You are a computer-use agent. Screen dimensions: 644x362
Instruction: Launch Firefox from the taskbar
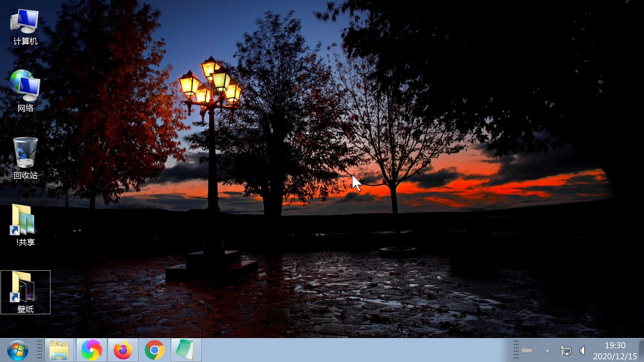(x=123, y=350)
